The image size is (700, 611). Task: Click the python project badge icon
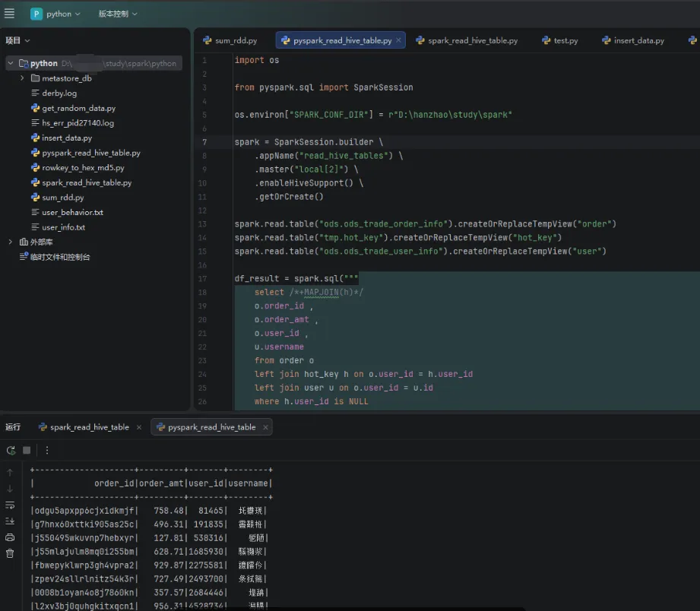36,14
